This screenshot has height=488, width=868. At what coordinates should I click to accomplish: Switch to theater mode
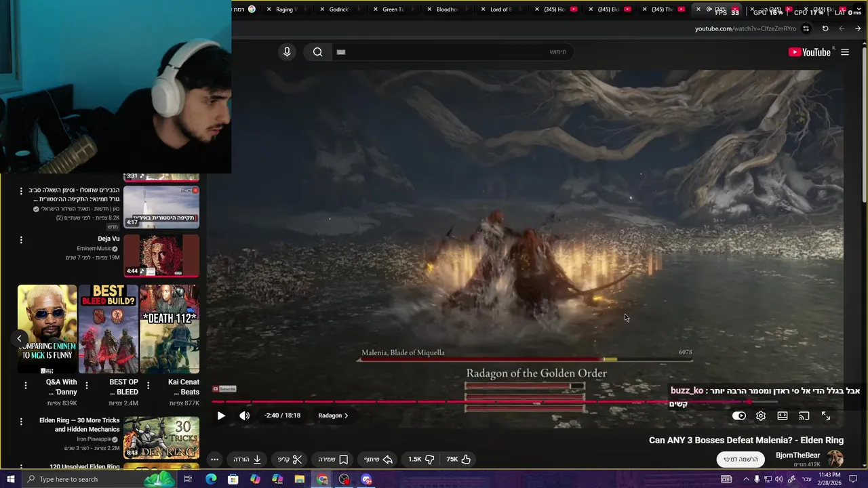point(783,416)
